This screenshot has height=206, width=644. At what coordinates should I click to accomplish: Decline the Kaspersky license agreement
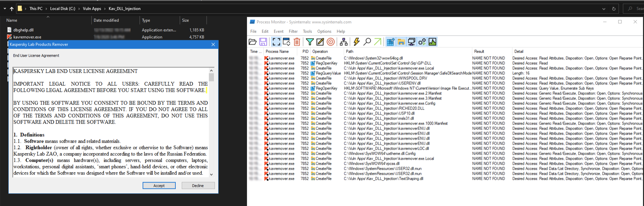pyautogui.click(x=198, y=186)
